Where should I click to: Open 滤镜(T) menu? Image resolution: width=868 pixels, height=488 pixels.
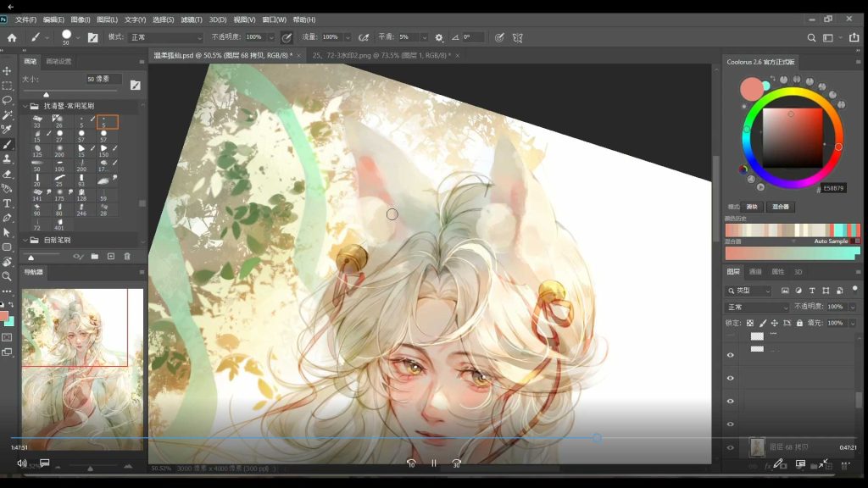point(192,19)
